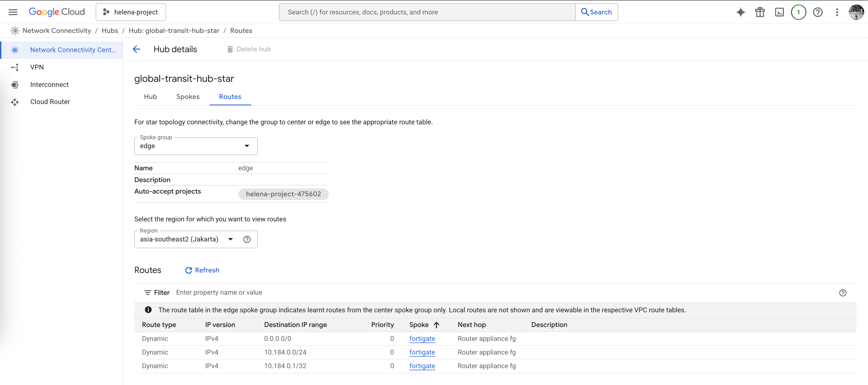The width and height of the screenshot is (868, 385).
Task: Open the helena-project project picker
Action: (131, 12)
